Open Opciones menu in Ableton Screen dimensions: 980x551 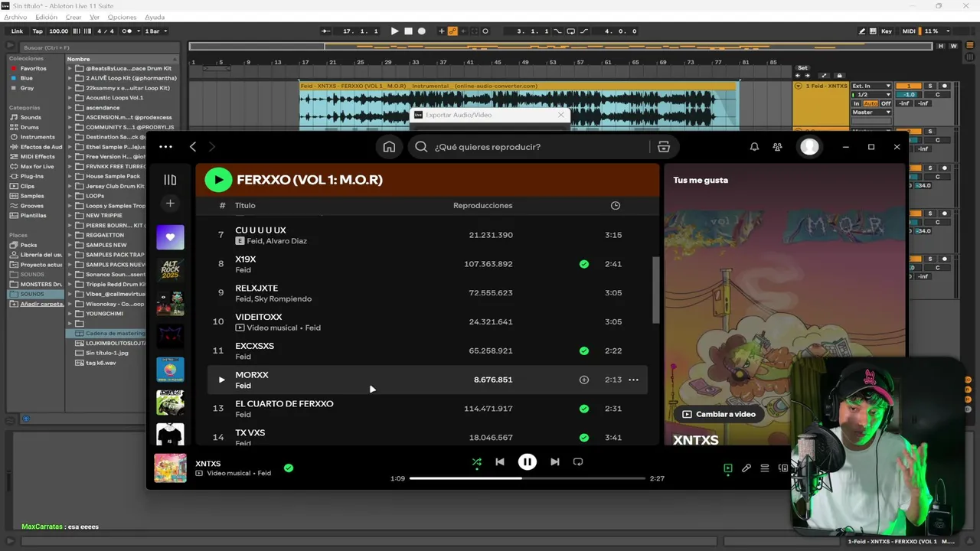[122, 17]
